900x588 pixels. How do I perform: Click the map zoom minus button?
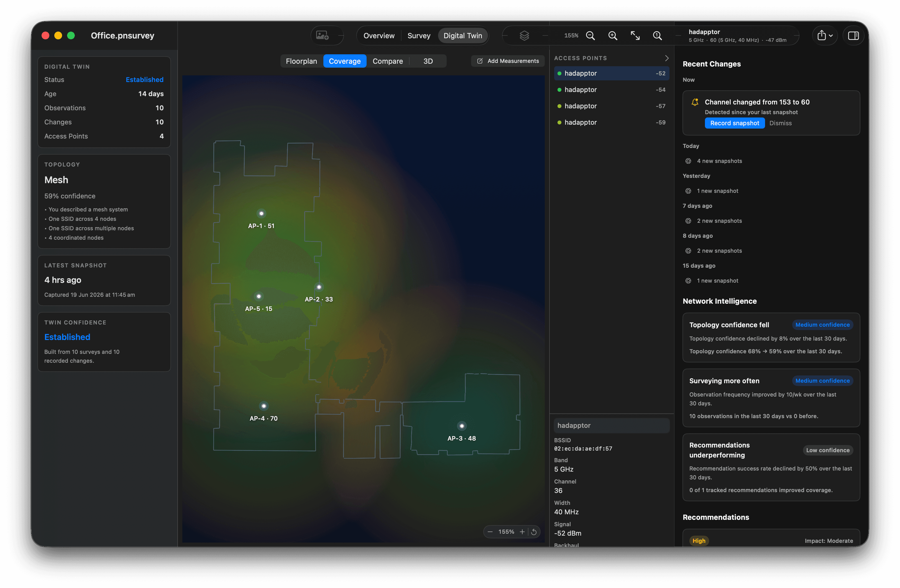click(490, 532)
